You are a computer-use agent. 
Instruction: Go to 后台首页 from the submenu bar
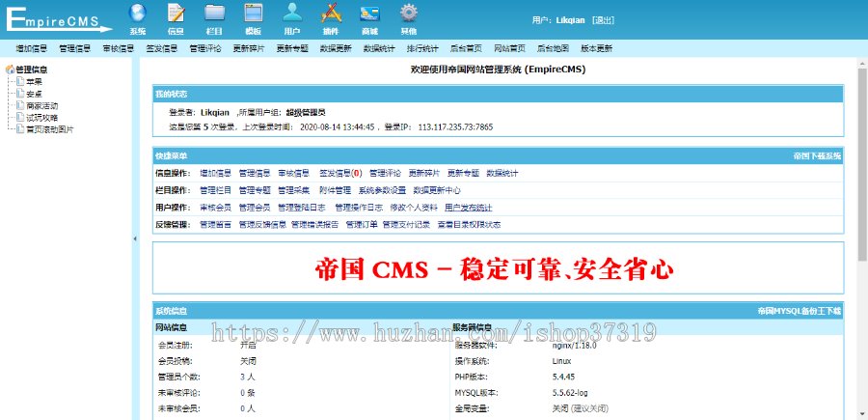click(x=466, y=49)
